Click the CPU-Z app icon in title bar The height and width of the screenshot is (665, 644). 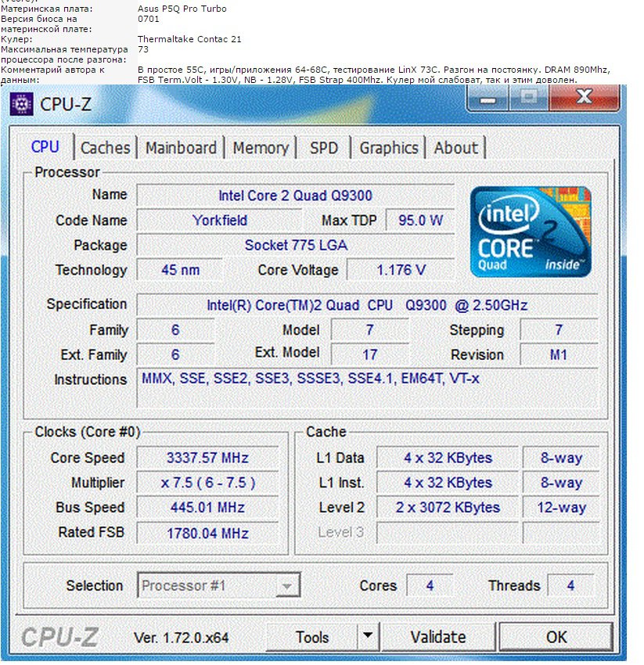click(22, 104)
